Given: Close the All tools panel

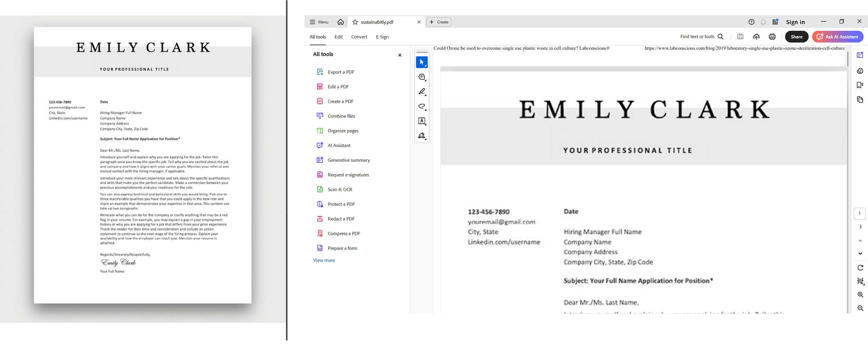Looking at the screenshot, I should click(400, 55).
